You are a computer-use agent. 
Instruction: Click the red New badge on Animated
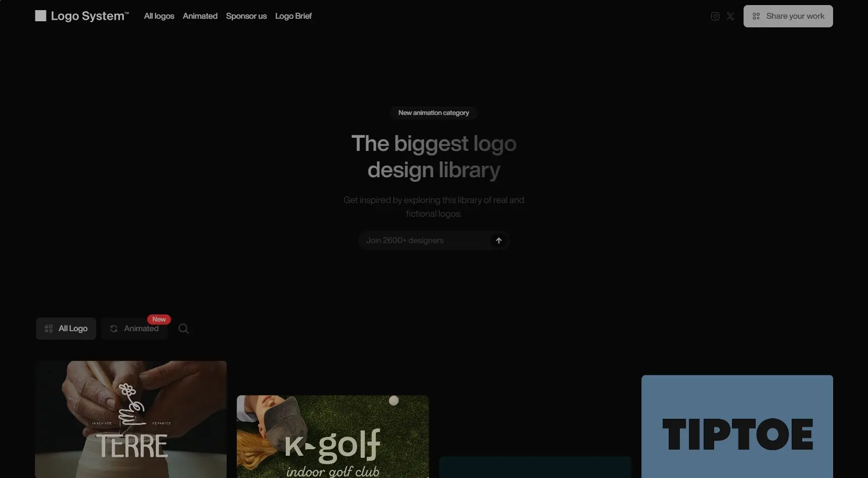(159, 320)
